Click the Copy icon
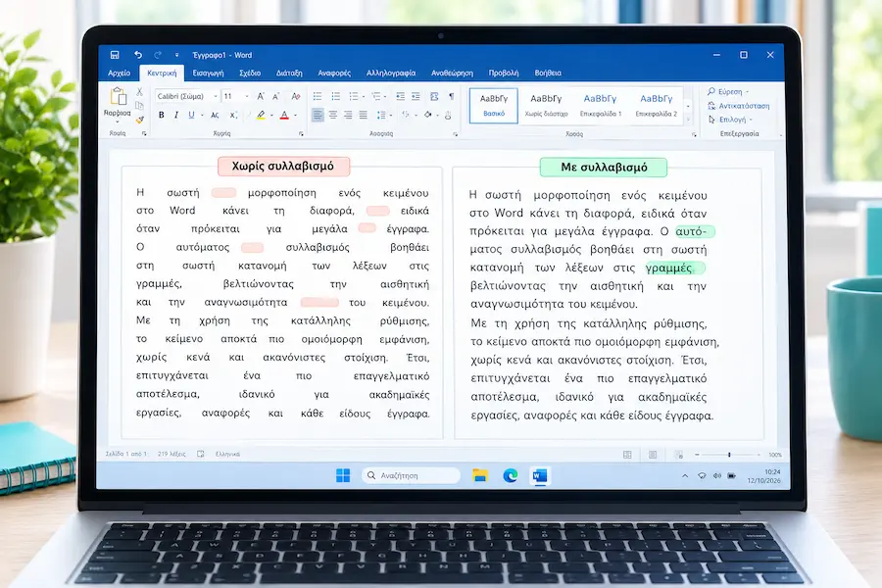The height and width of the screenshot is (588, 882). click(139, 105)
